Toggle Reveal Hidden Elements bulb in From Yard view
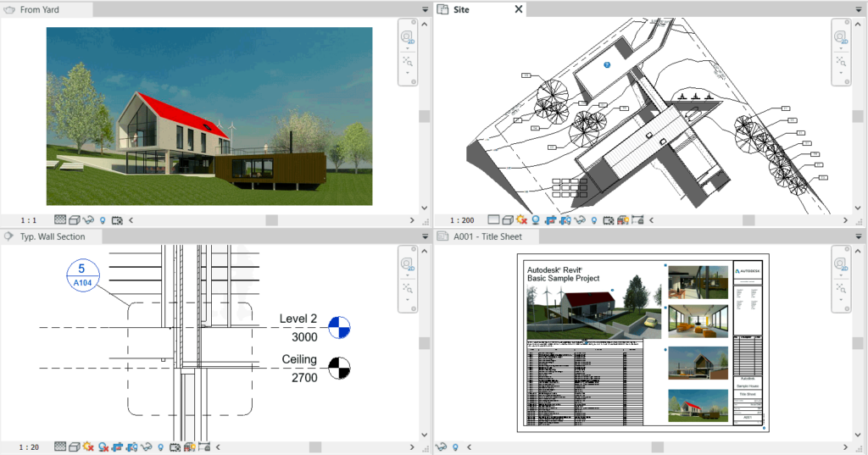Image resolution: width=868 pixels, height=455 pixels. [103, 220]
